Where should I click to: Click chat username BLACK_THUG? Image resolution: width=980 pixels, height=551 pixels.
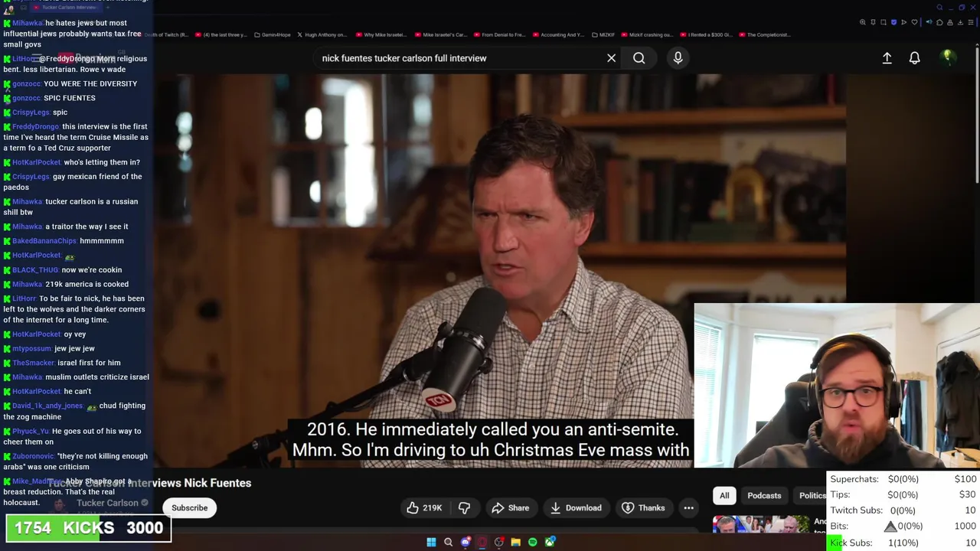[35, 269]
